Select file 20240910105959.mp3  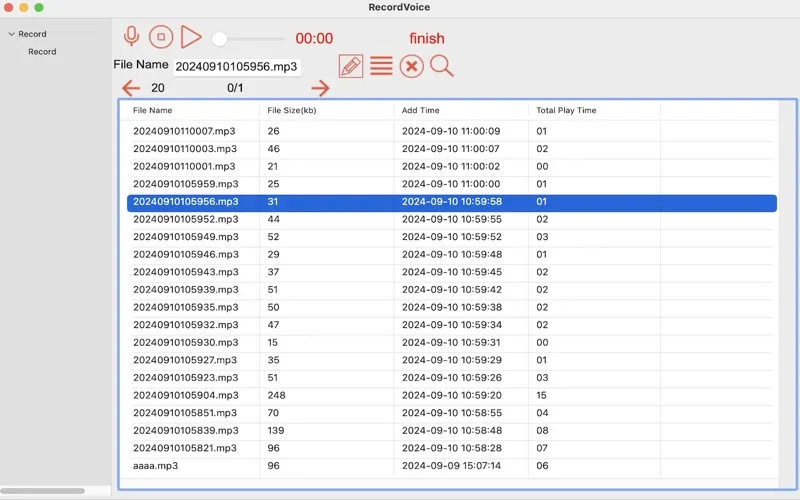coord(186,184)
